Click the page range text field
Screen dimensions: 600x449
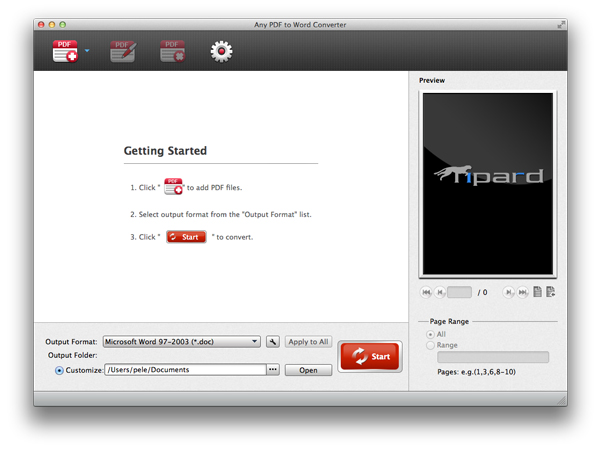click(x=493, y=357)
